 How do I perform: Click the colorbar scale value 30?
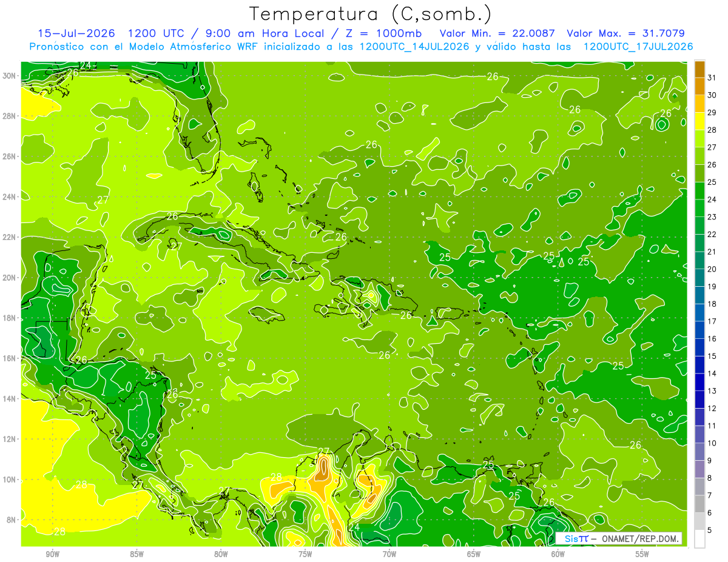point(712,95)
